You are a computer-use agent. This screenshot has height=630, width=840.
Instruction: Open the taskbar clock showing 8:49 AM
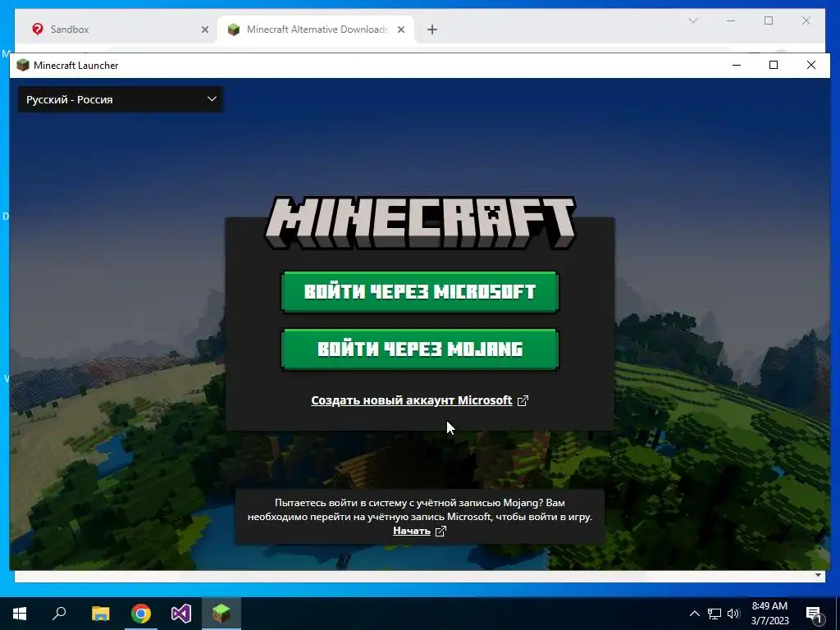coord(769,614)
